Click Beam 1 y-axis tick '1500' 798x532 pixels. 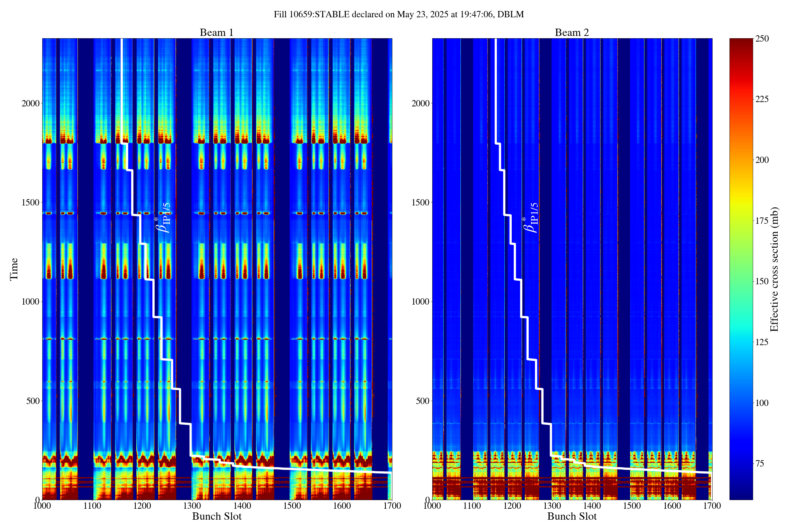point(31,202)
